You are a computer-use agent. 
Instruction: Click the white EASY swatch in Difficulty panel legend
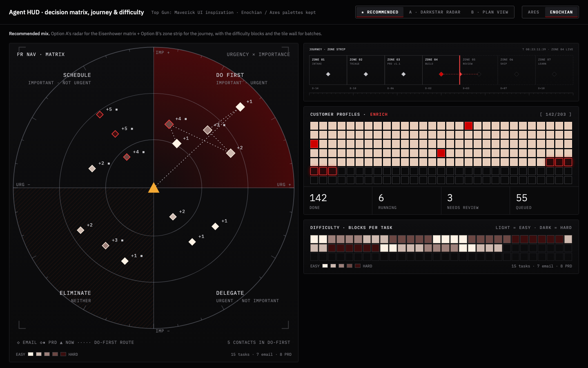pyautogui.click(x=325, y=266)
